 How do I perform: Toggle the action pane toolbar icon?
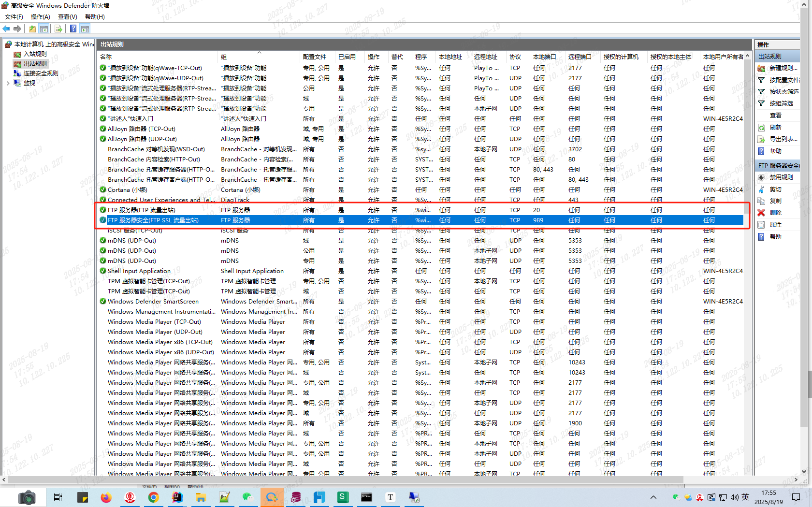pos(85,29)
